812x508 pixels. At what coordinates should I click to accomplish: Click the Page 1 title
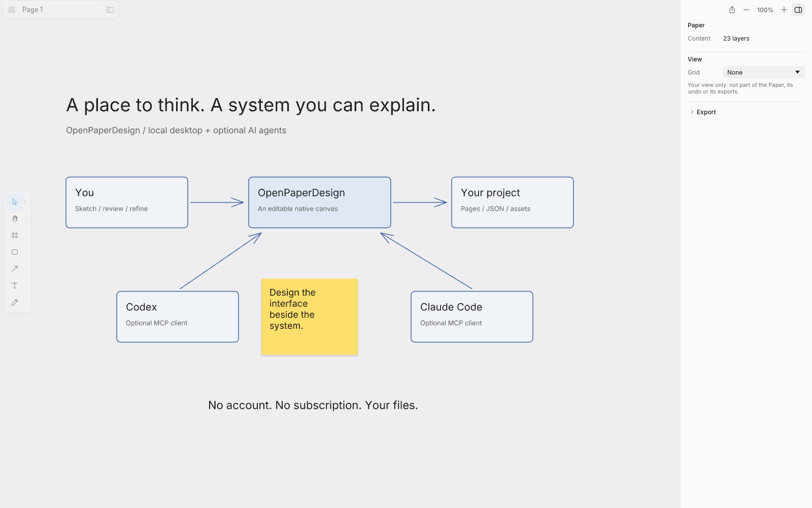(32, 10)
